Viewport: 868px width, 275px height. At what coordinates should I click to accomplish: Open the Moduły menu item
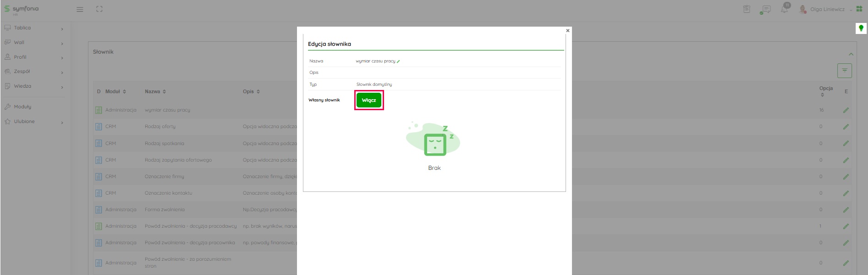click(22, 107)
